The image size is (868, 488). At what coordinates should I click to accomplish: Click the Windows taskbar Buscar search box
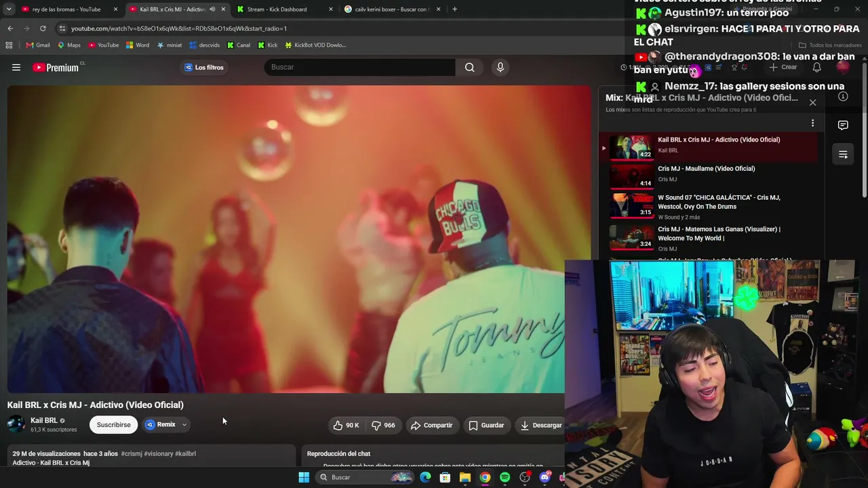click(x=366, y=477)
